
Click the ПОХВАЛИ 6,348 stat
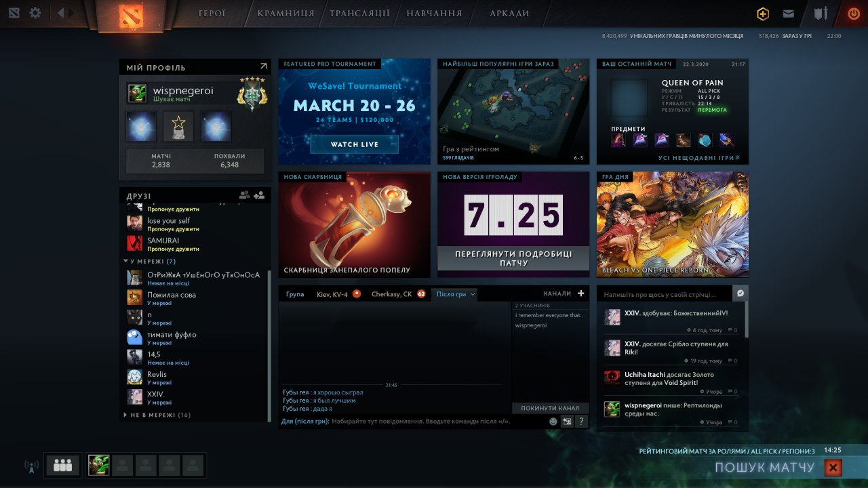229,161
